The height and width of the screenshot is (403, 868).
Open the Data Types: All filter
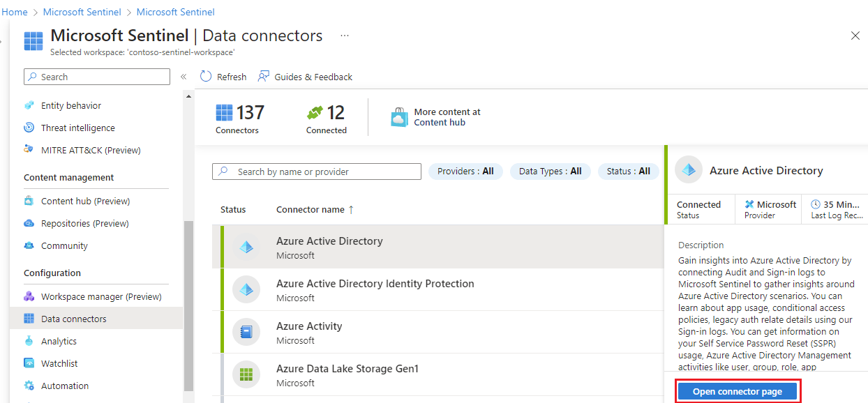[x=551, y=171]
